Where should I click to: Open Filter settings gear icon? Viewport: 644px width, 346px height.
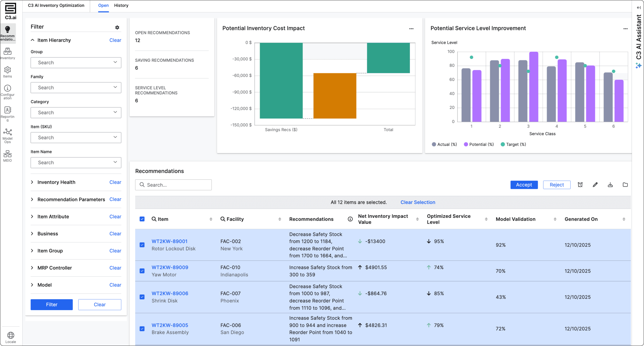[117, 27]
